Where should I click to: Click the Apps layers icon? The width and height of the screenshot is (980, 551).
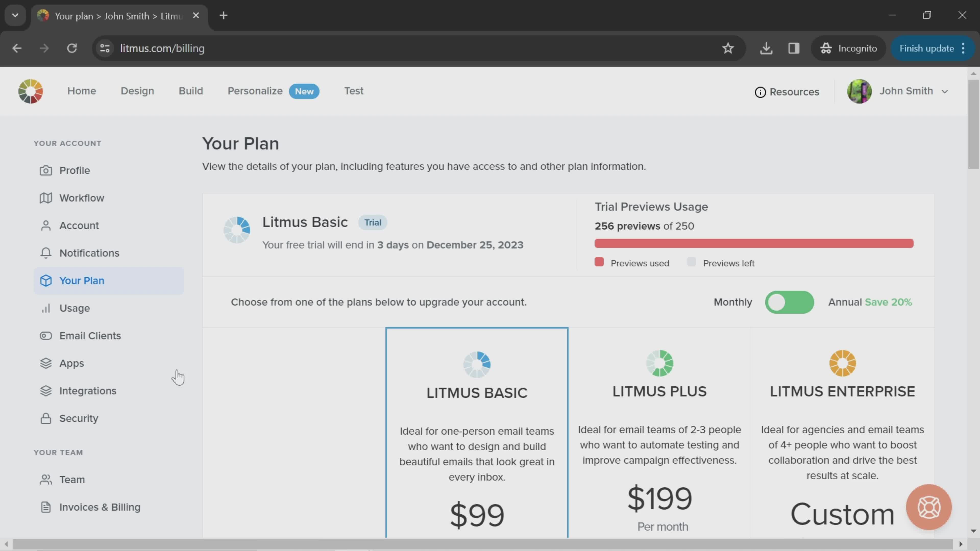(46, 363)
